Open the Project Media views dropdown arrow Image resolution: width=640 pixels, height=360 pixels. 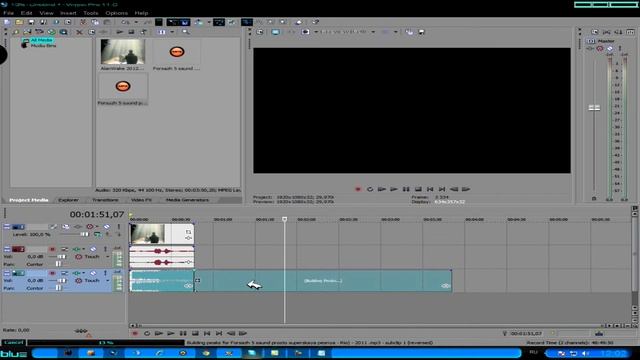tap(172, 32)
